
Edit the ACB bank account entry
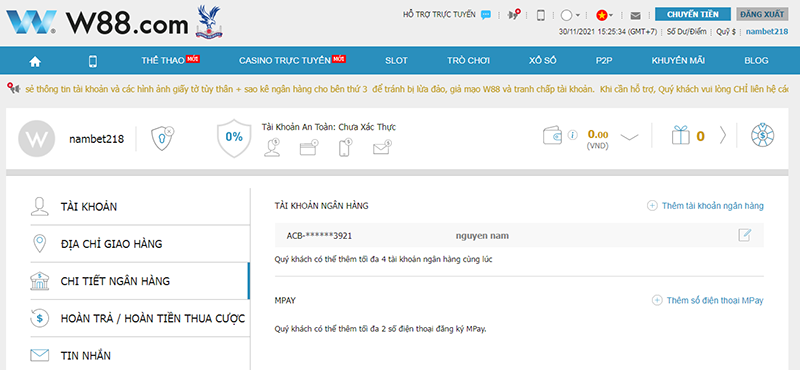pos(745,235)
